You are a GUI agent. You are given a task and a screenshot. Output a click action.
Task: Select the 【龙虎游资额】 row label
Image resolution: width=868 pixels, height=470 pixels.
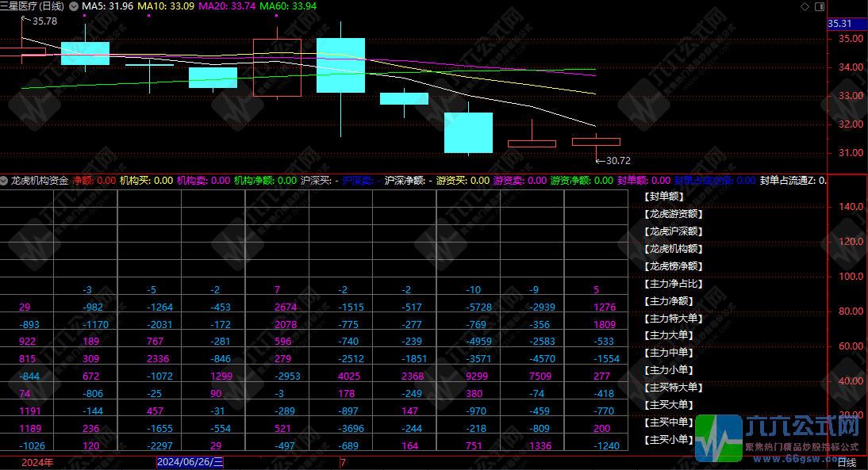point(674,214)
